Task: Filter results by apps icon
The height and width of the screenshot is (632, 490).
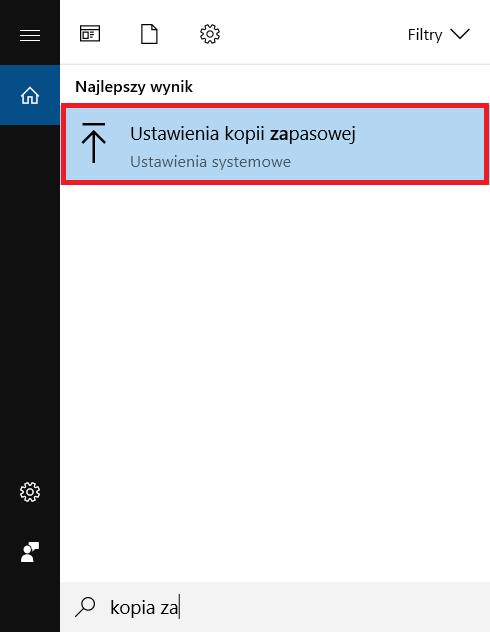Action: pos(90,34)
